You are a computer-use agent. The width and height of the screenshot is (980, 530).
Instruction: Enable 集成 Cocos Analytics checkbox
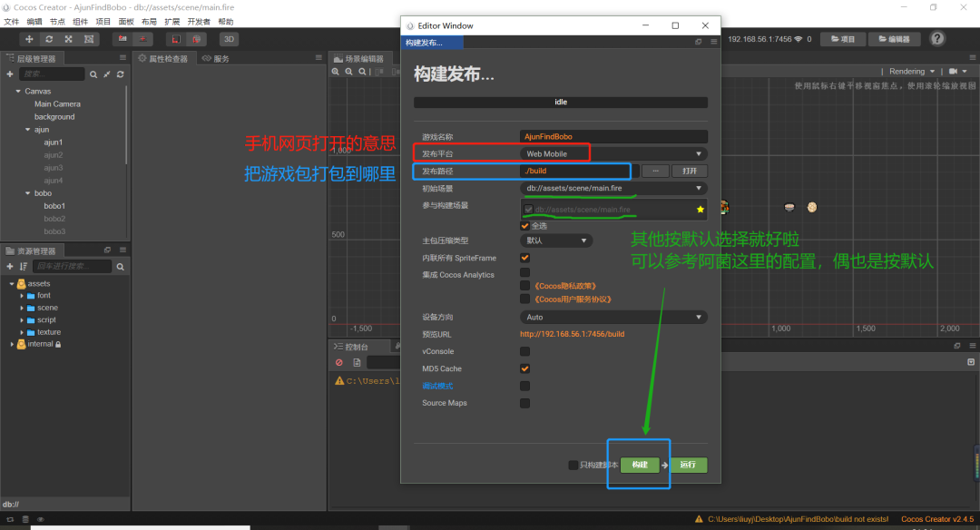point(525,272)
